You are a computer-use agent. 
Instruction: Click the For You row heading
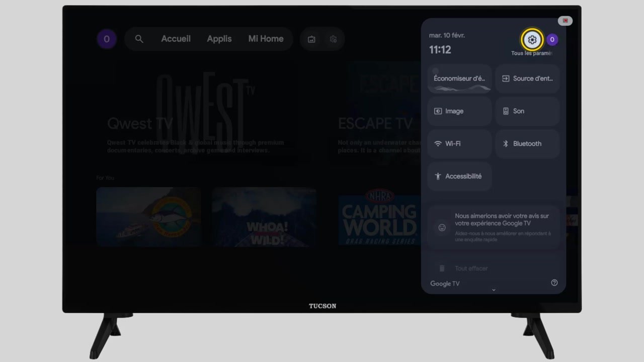105,178
